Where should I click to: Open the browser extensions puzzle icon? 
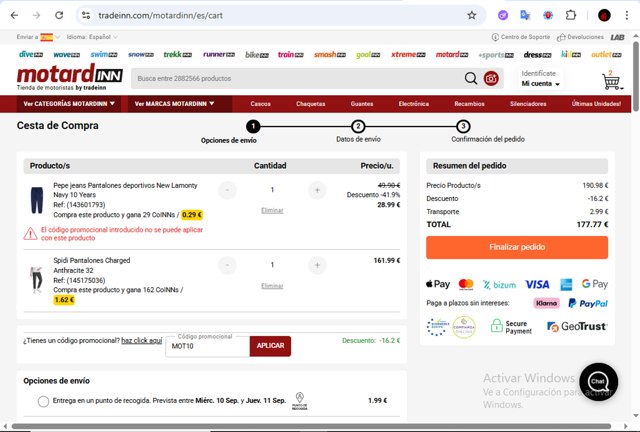571,15
